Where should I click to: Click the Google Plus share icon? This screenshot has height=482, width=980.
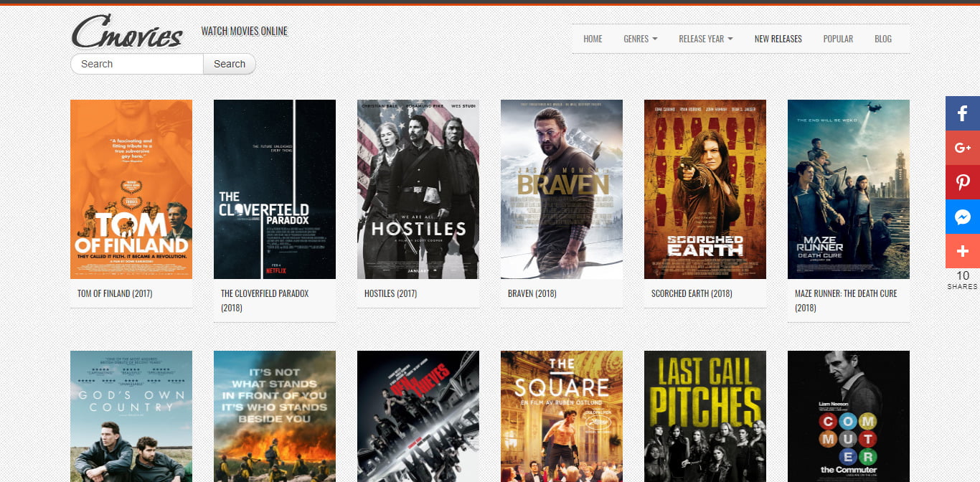coord(963,147)
